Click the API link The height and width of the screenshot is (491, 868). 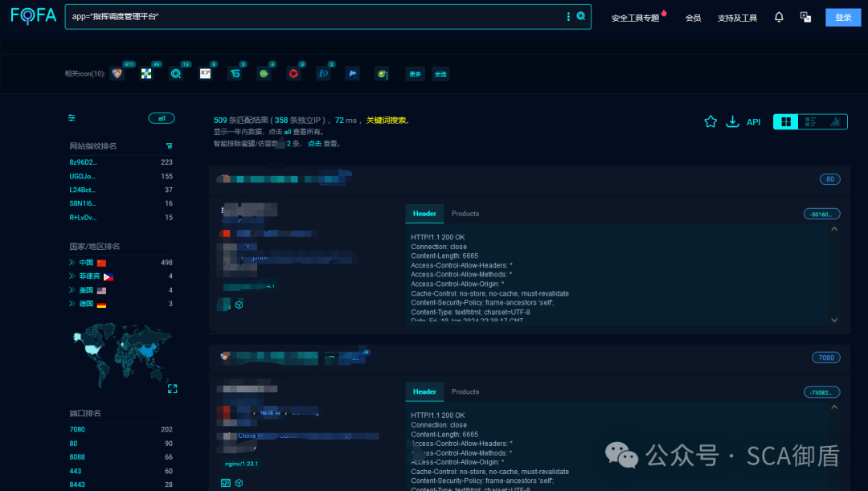(753, 122)
